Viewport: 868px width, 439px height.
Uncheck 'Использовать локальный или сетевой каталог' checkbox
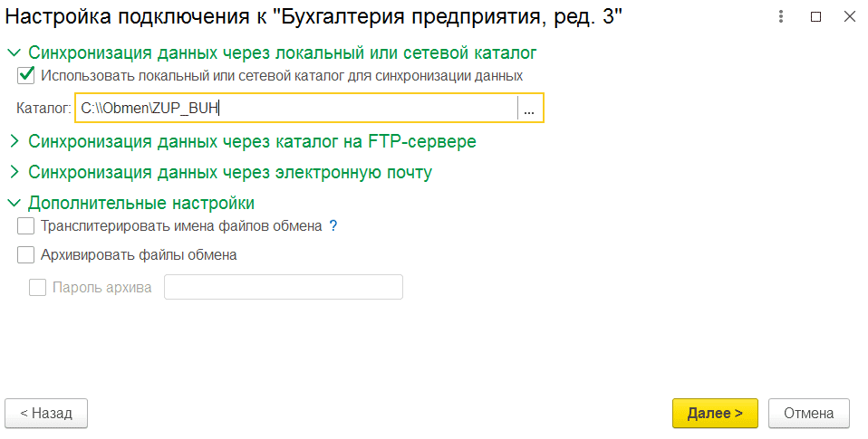click(x=26, y=76)
